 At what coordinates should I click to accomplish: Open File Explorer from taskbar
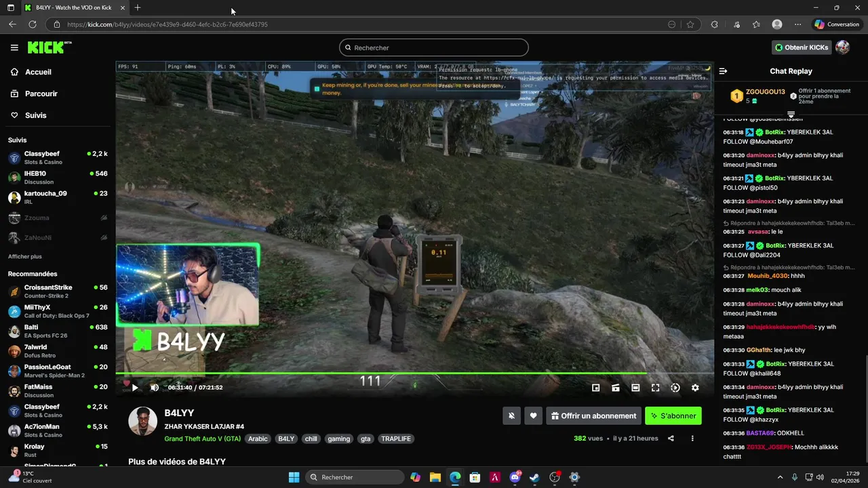pyautogui.click(x=435, y=477)
